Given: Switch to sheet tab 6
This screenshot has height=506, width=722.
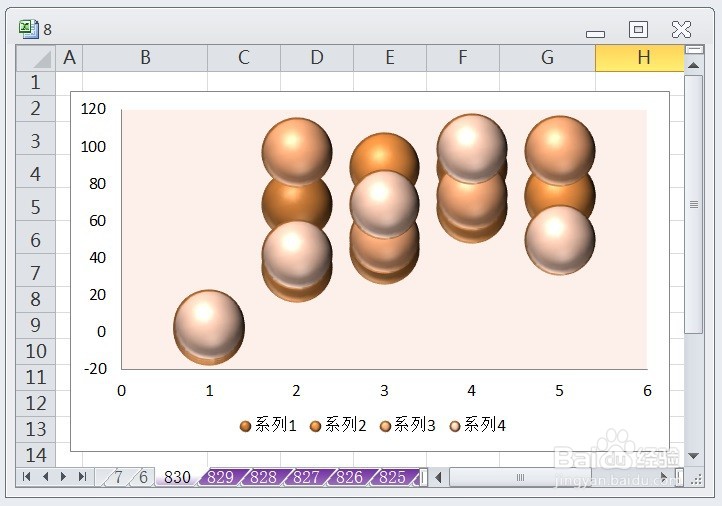Looking at the screenshot, I should pyautogui.click(x=143, y=477).
